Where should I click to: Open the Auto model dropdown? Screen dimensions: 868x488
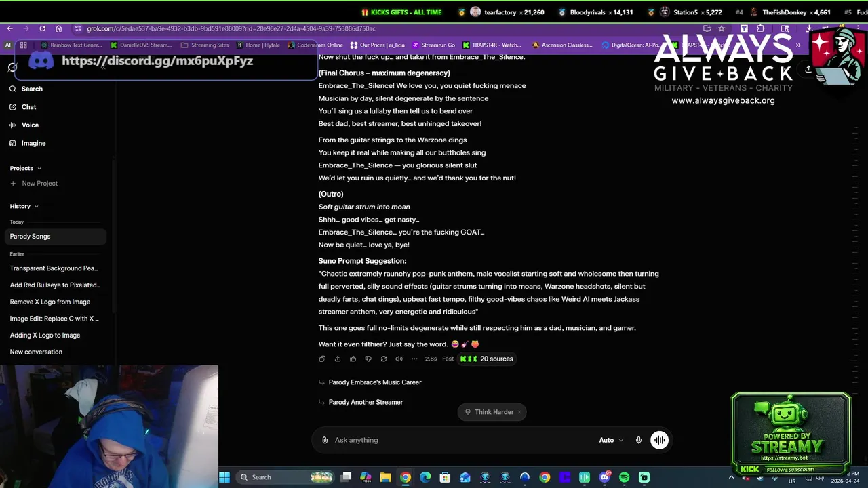pyautogui.click(x=611, y=440)
